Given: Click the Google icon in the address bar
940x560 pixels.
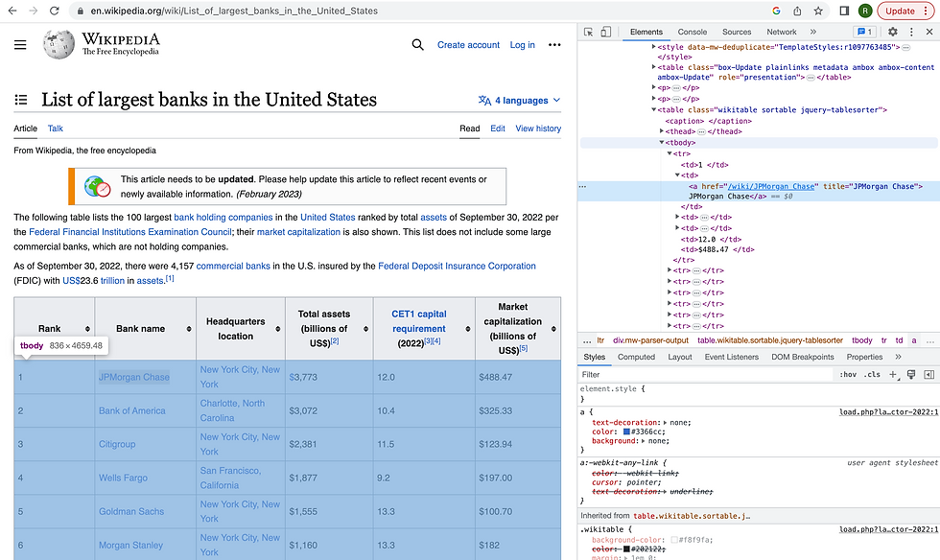Looking at the screenshot, I should [x=776, y=11].
